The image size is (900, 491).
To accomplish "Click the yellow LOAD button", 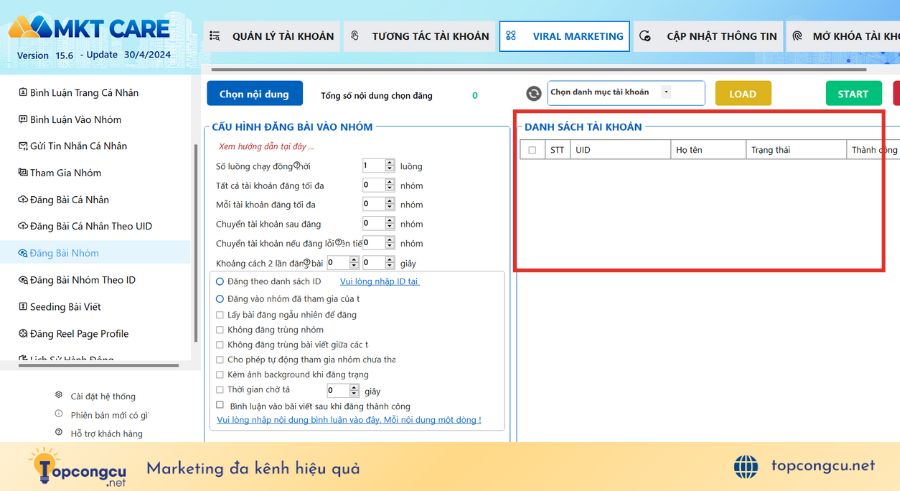I will click(x=743, y=94).
